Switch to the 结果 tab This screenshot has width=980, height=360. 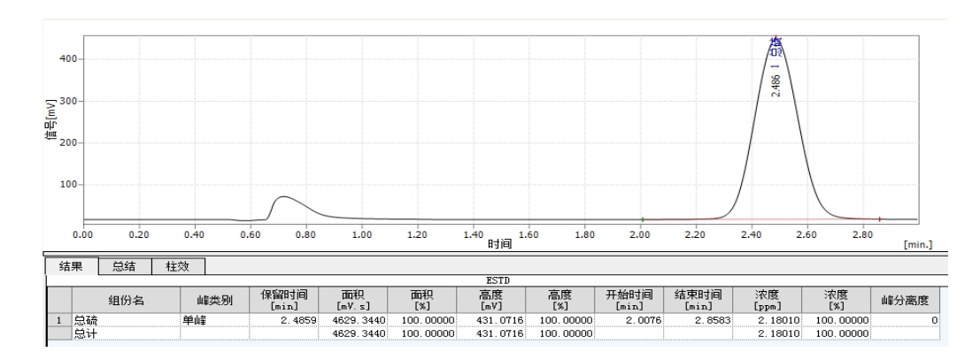tap(72, 264)
